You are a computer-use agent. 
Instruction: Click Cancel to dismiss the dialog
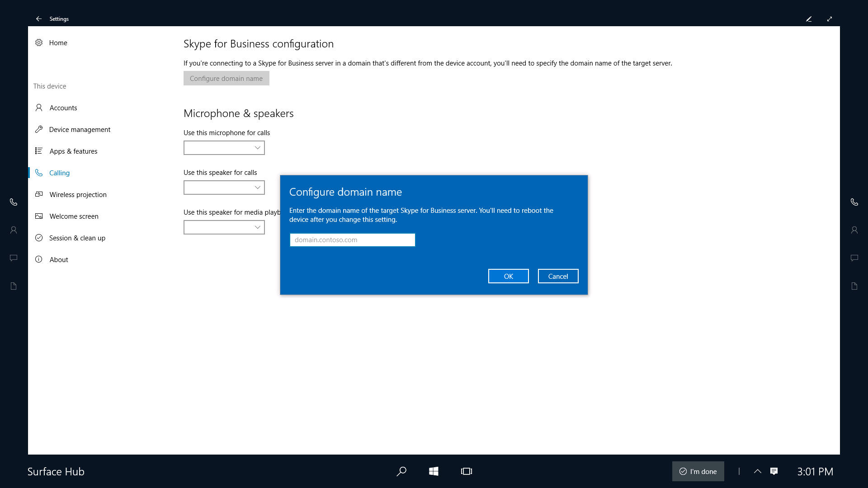click(558, 276)
